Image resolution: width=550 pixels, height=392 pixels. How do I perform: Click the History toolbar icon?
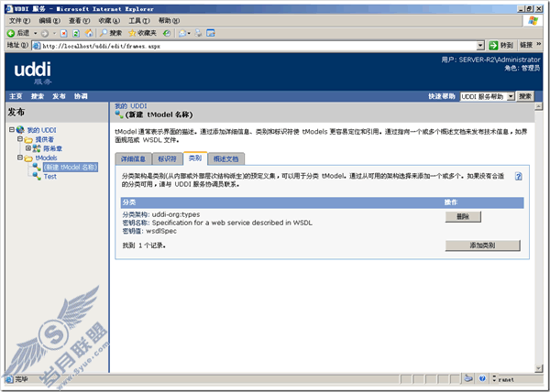(167, 33)
